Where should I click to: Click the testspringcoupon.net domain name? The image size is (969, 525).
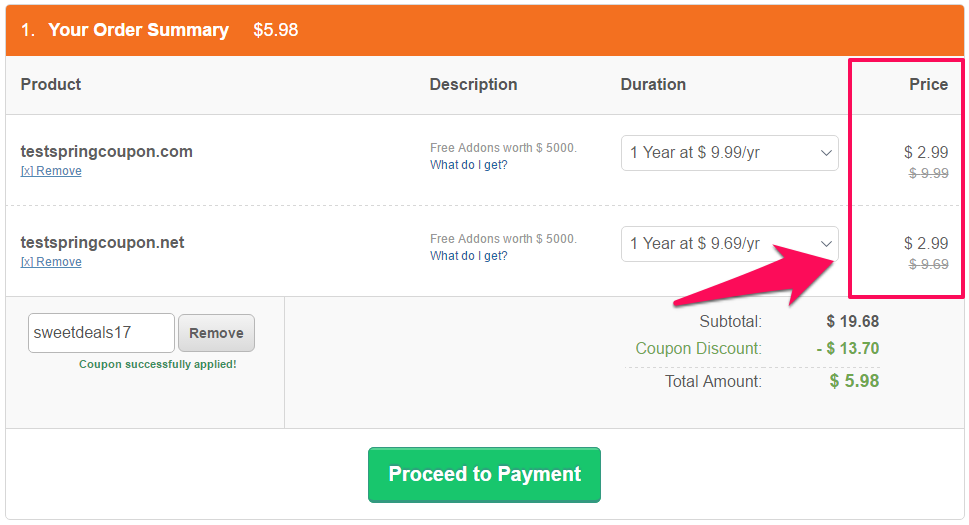102,242
